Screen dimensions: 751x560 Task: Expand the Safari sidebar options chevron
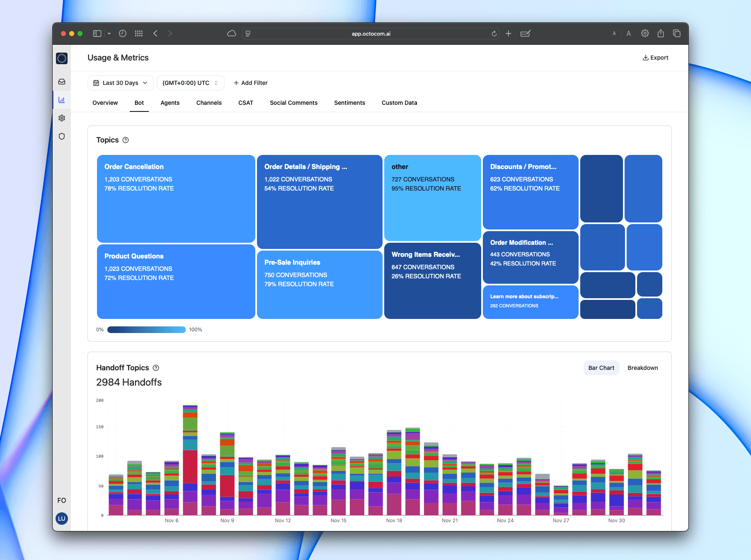pos(109,34)
